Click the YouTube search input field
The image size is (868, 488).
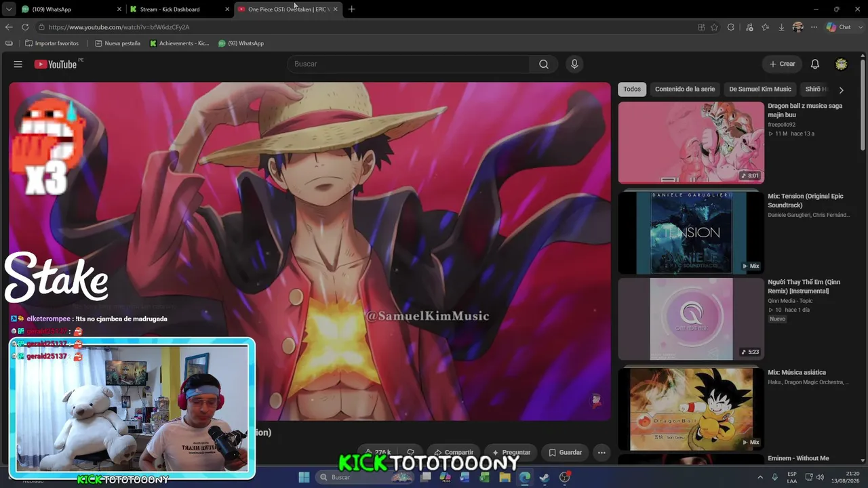pos(409,64)
